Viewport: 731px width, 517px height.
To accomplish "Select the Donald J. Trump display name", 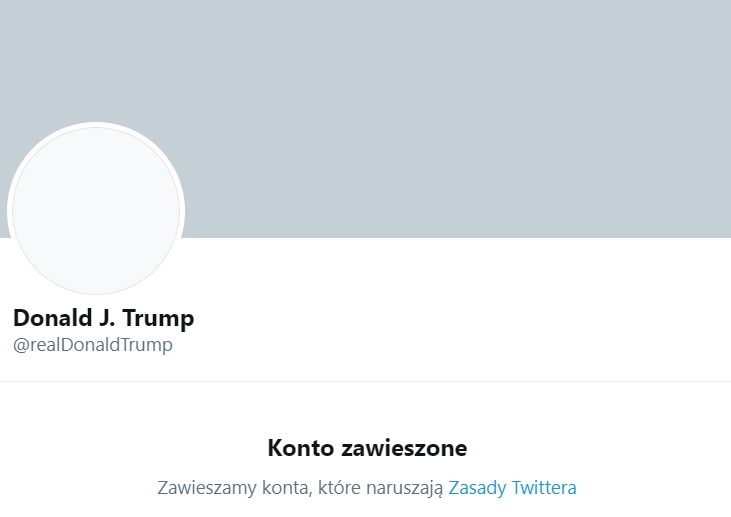I will click(x=103, y=319).
